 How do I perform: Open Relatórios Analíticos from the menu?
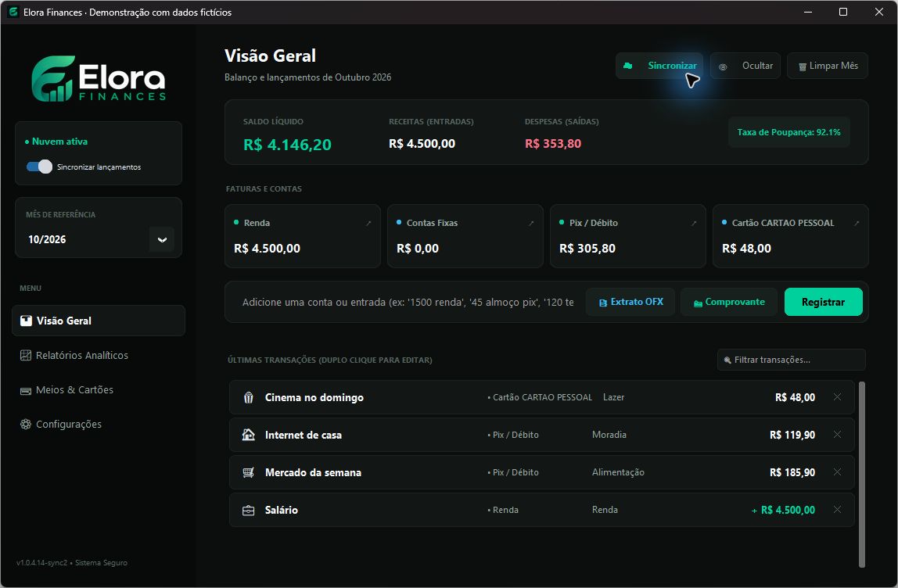tap(99, 356)
